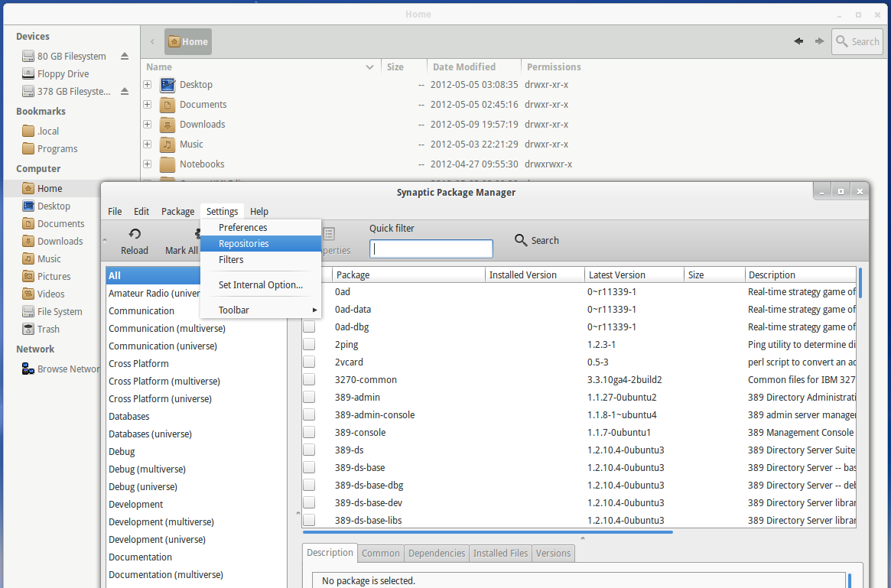Open Floppy Drive in the sidebar
This screenshot has width=891, height=588.
pyautogui.click(x=56, y=73)
